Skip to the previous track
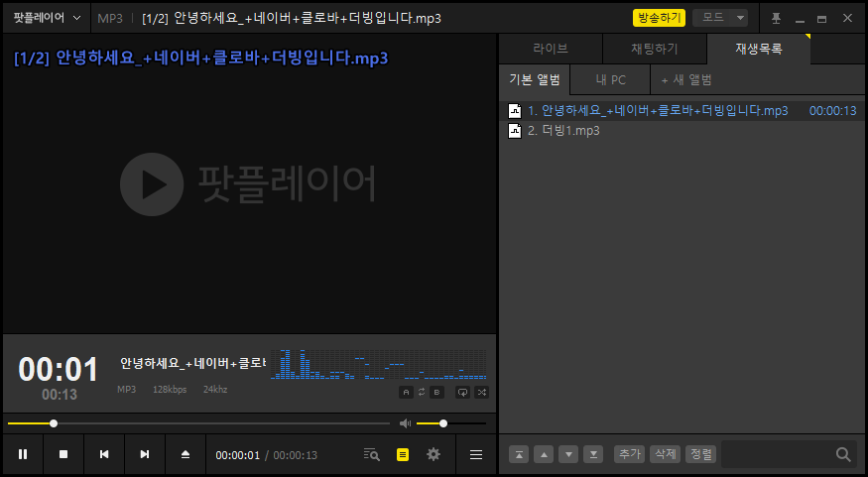The width and height of the screenshot is (868, 477). pyautogui.click(x=104, y=454)
